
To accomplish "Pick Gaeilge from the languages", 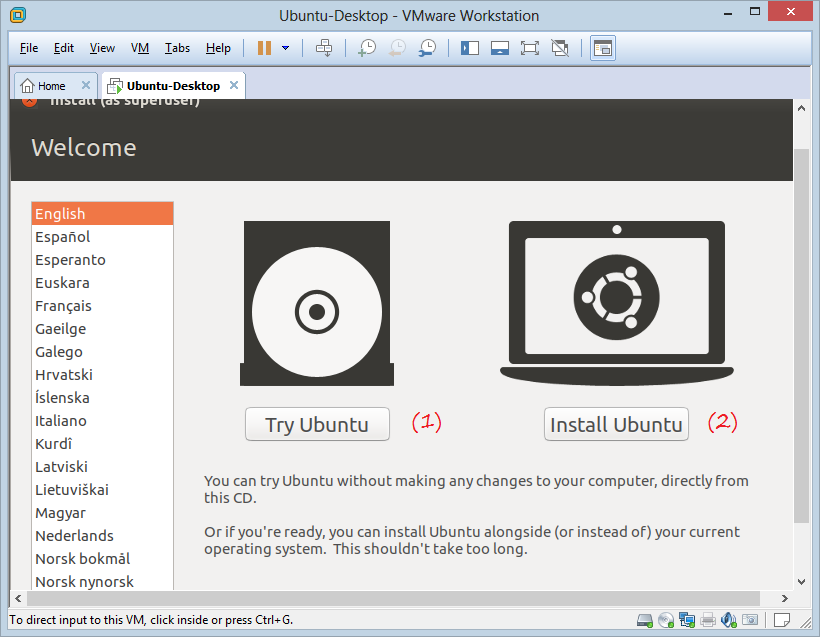I will 102,329.
